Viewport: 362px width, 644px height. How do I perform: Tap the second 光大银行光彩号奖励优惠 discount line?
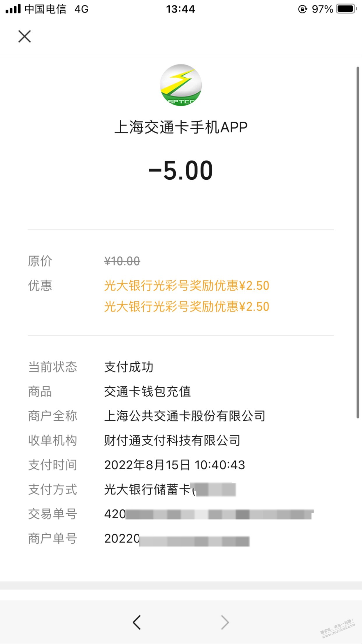(x=187, y=307)
